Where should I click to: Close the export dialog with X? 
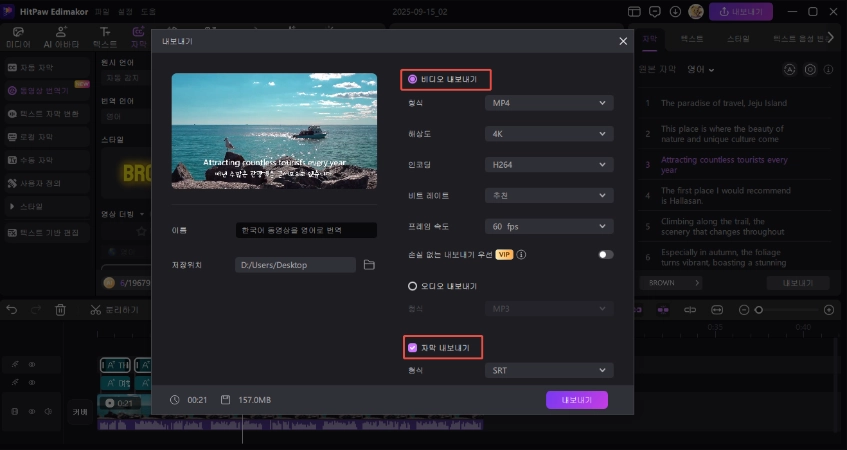623,41
